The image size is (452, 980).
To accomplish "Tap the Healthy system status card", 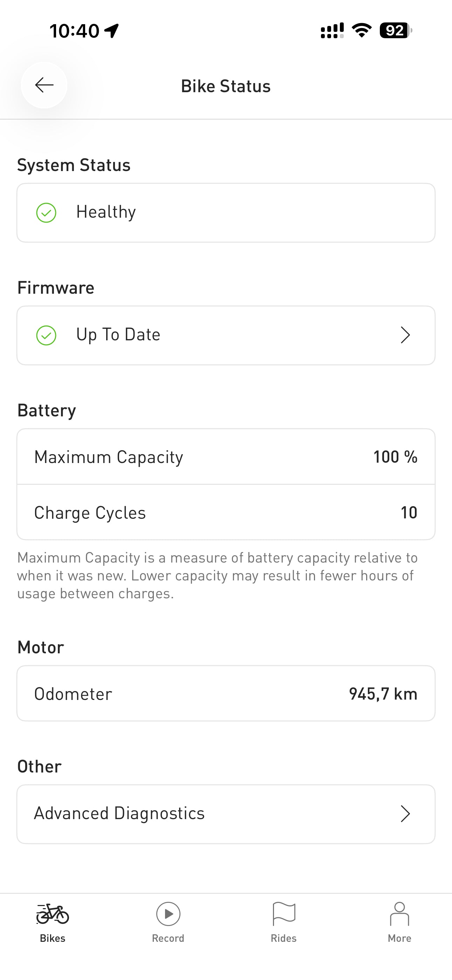I will click(x=226, y=213).
